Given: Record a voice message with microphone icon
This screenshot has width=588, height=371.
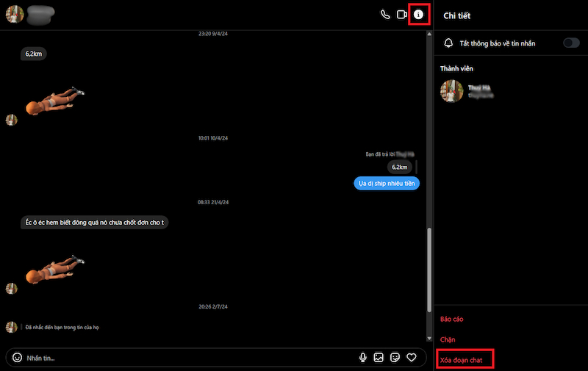Looking at the screenshot, I should [362, 358].
